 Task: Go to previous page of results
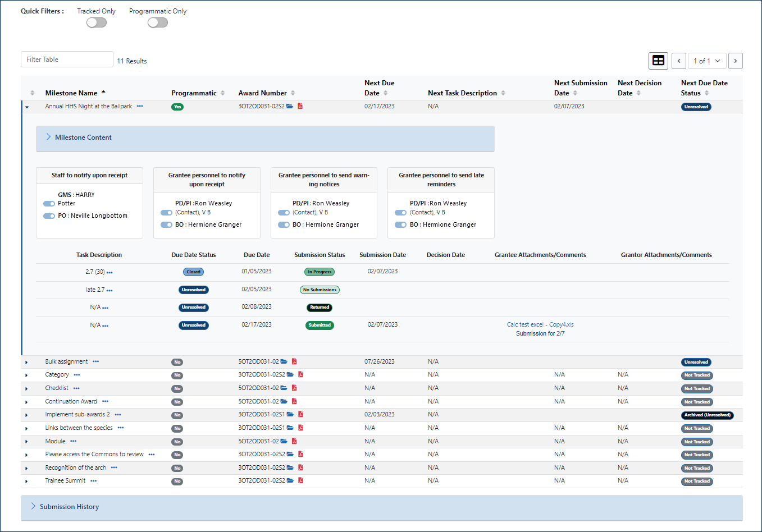coord(678,61)
